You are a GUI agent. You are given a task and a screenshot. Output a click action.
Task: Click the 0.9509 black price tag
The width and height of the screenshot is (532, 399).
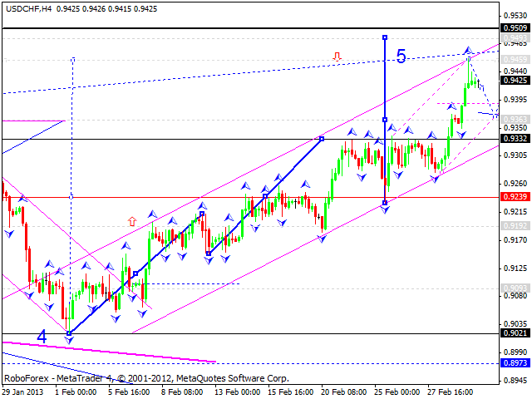pyautogui.click(x=515, y=27)
